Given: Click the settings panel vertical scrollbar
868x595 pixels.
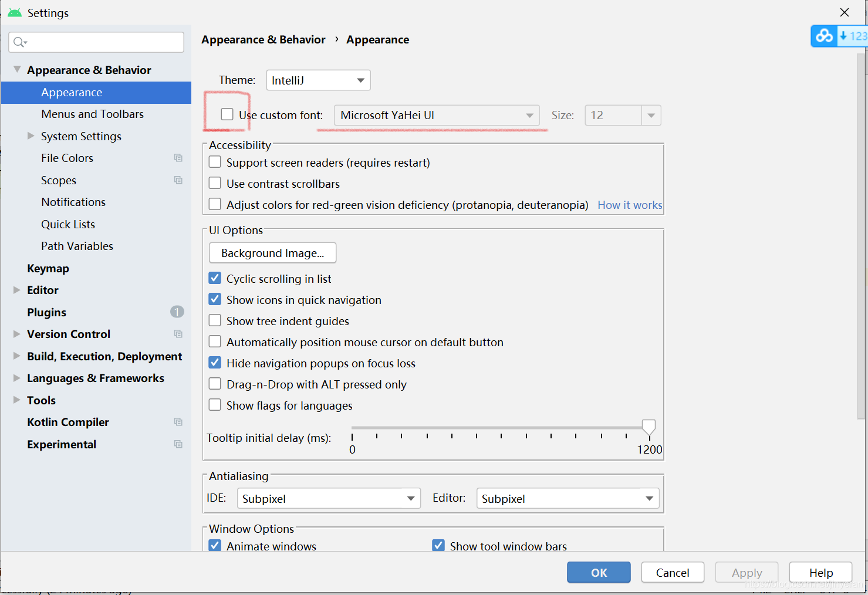Looking at the screenshot, I should pos(861,236).
